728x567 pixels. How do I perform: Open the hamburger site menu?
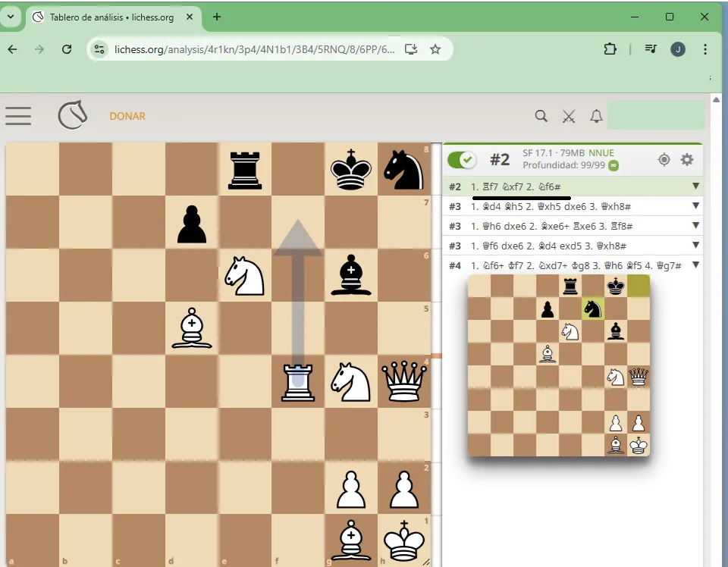click(x=18, y=116)
